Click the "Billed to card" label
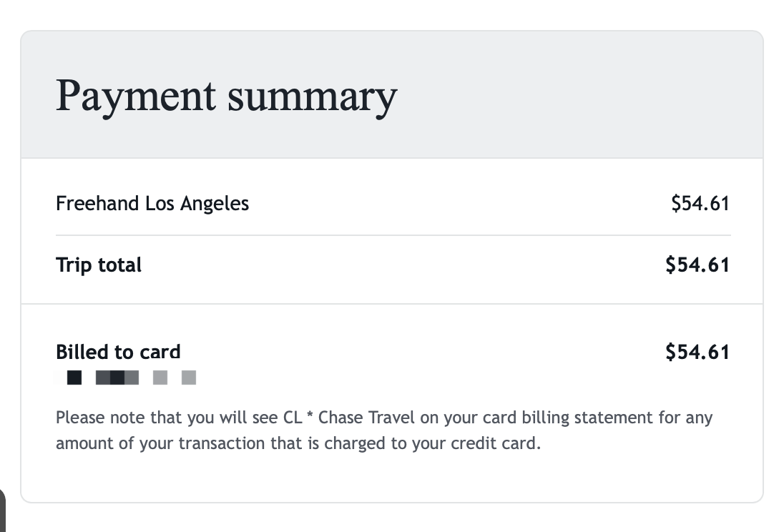This screenshot has height=532, width=784. [x=118, y=352]
